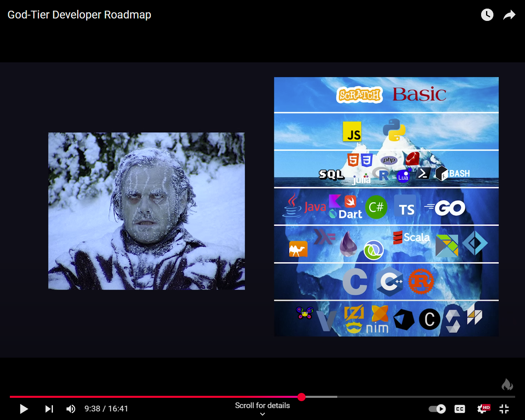
Task: Click the Haskell logo
Action: [324, 237]
